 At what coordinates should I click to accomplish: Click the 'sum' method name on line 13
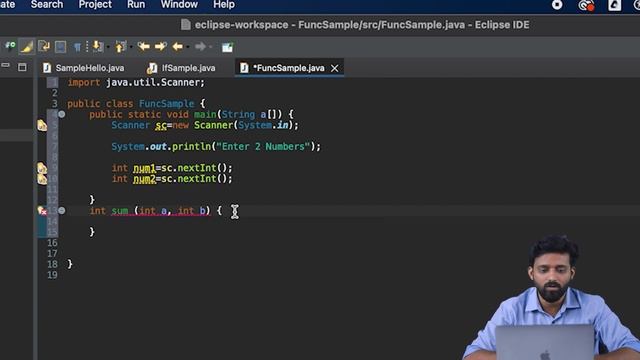pyautogui.click(x=120, y=211)
